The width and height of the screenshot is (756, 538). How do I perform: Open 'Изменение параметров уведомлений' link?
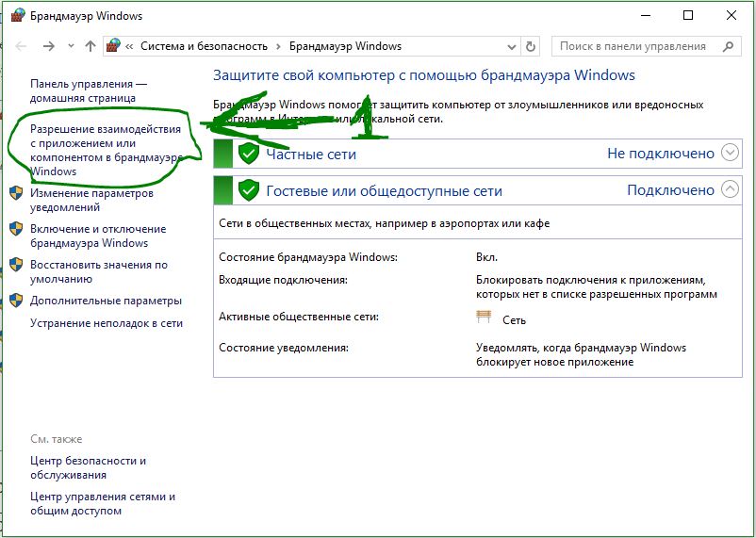(x=91, y=200)
